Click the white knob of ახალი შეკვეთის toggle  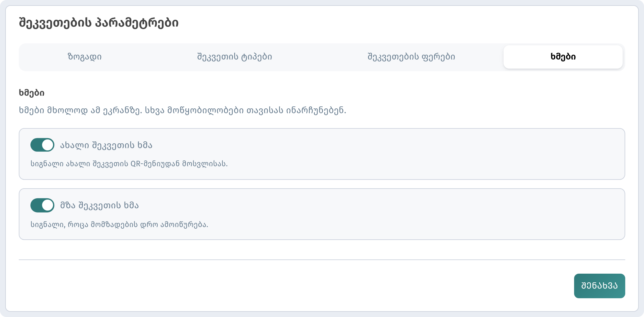pos(48,145)
